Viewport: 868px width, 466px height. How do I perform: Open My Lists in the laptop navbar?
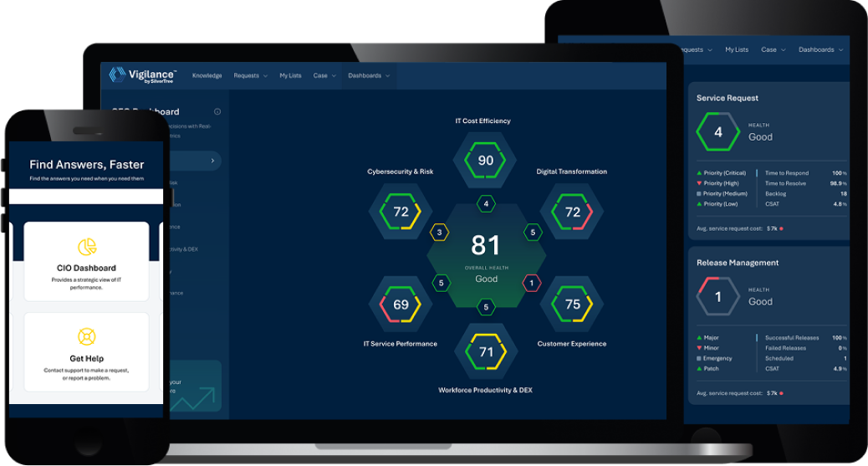pyautogui.click(x=291, y=75)
